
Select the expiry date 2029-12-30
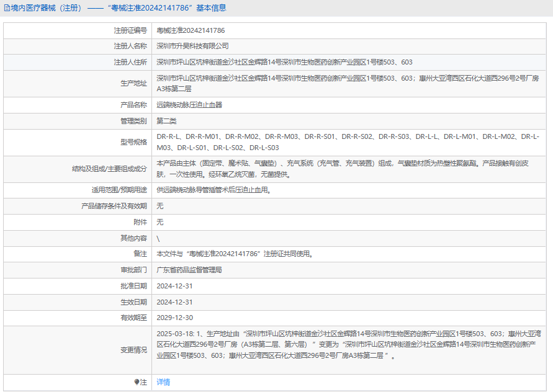pos(174,318)
